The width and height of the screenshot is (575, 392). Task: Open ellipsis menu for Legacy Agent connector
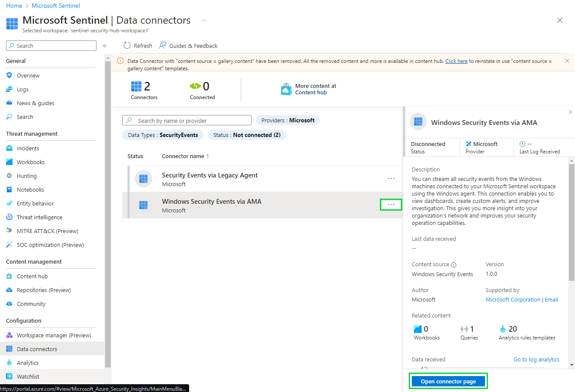(391, 178)
